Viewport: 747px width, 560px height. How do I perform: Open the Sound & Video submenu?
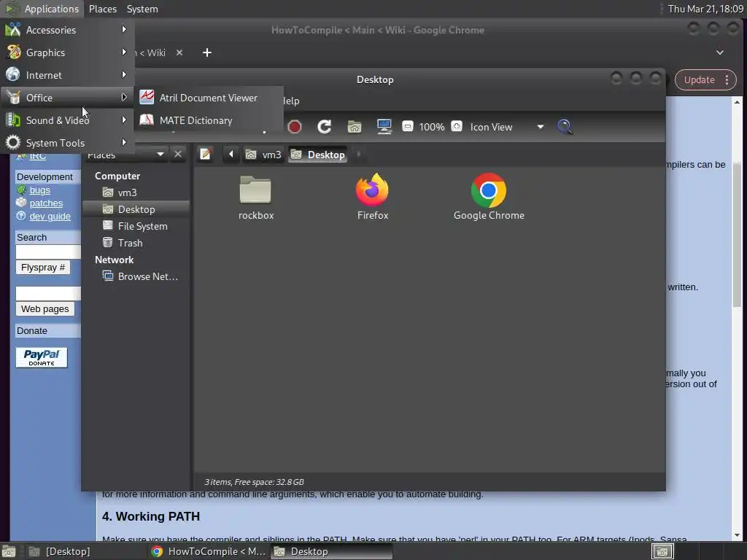(x=66, y=120)
